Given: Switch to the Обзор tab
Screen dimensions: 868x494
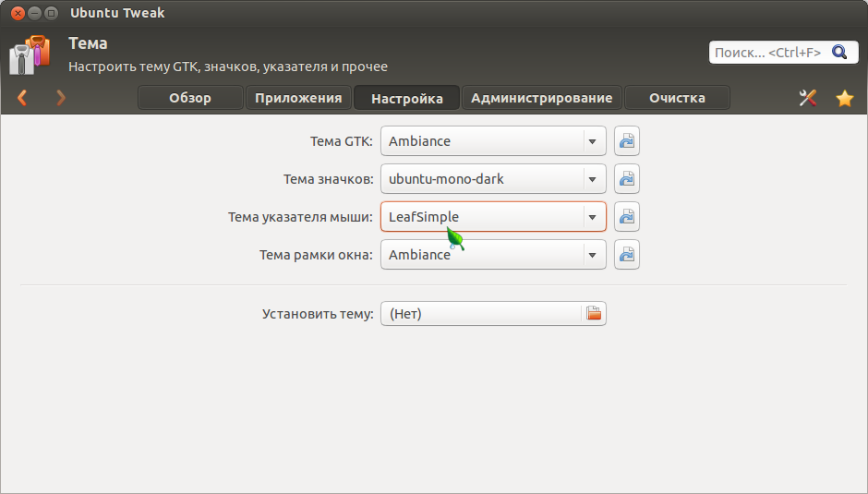Looking at the screenshot, I should 190,98.
